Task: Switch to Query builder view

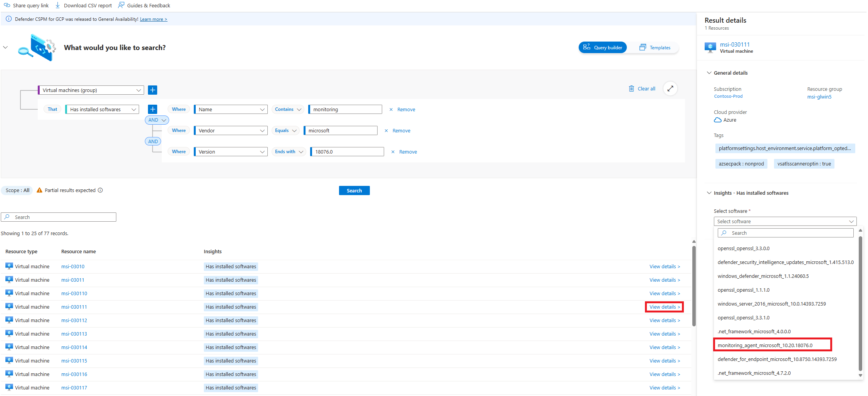Action: [602, 47]
